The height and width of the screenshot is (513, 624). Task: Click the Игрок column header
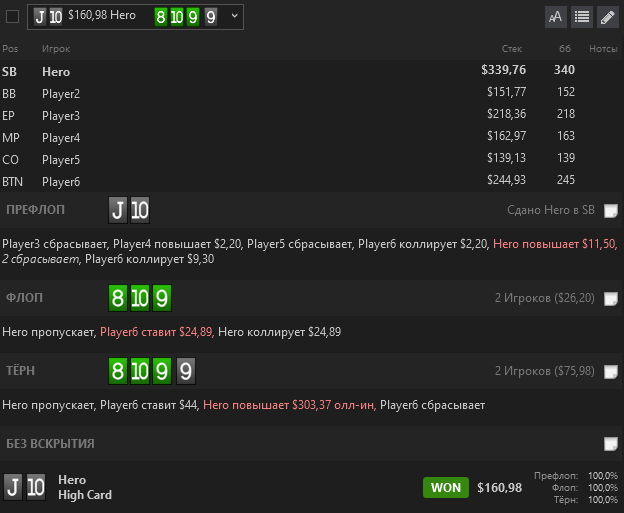coord(56,49)
